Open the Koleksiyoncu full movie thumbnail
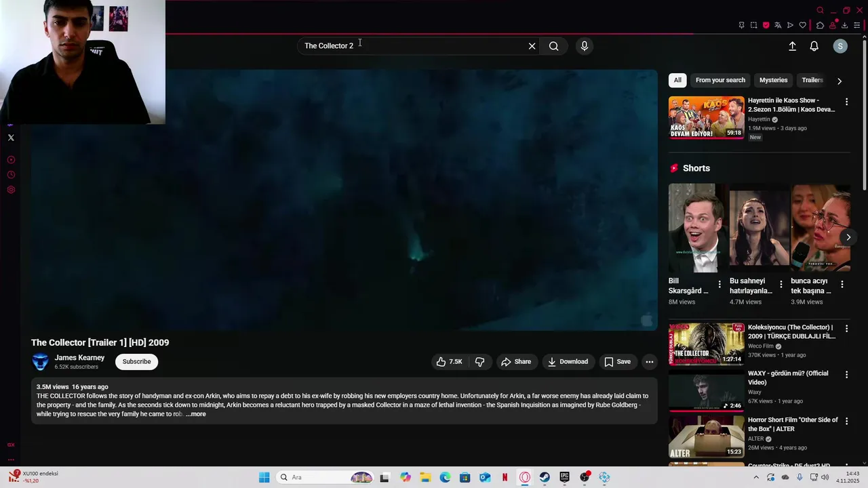 pyautogui.click(x=706, y=344)
